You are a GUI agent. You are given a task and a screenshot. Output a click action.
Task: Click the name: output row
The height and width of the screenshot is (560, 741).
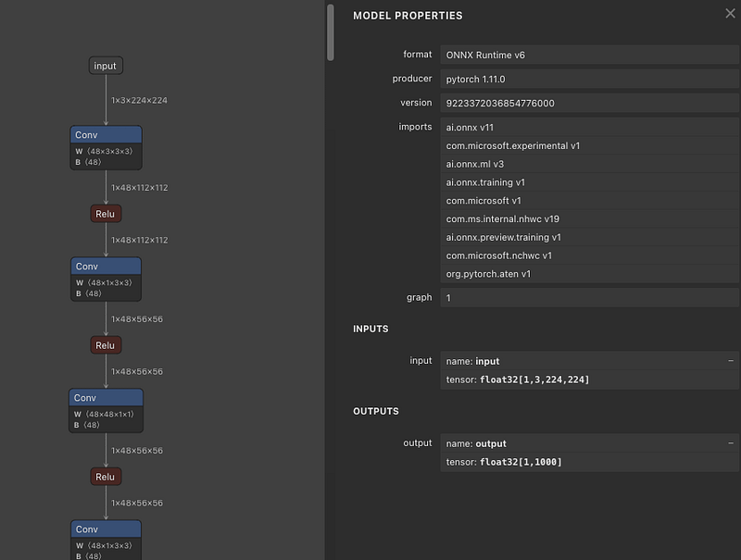click(589, 443)
